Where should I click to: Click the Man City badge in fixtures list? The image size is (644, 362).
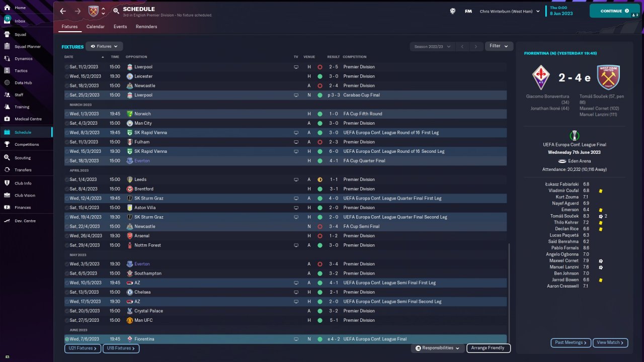130,123
